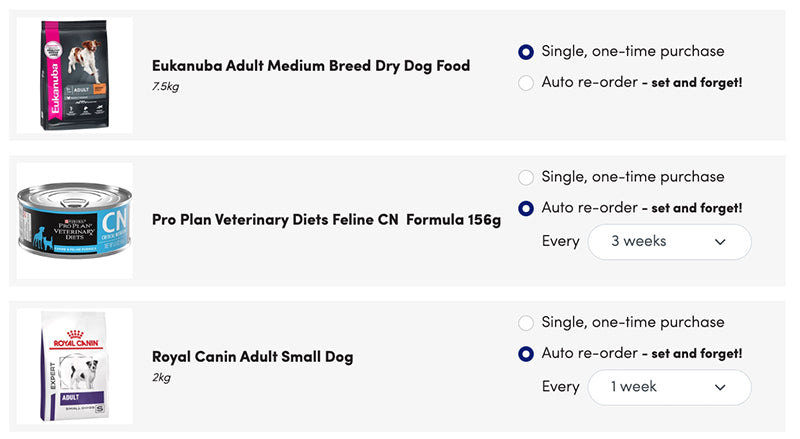The image size is (800, 439).
Task: Select single purchase for Royal Canin
Action: coord(526,323)
